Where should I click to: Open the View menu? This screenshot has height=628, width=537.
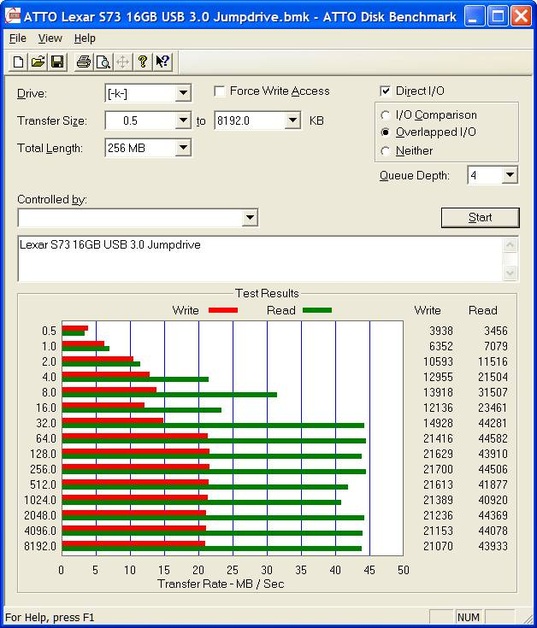click(50, 38)
